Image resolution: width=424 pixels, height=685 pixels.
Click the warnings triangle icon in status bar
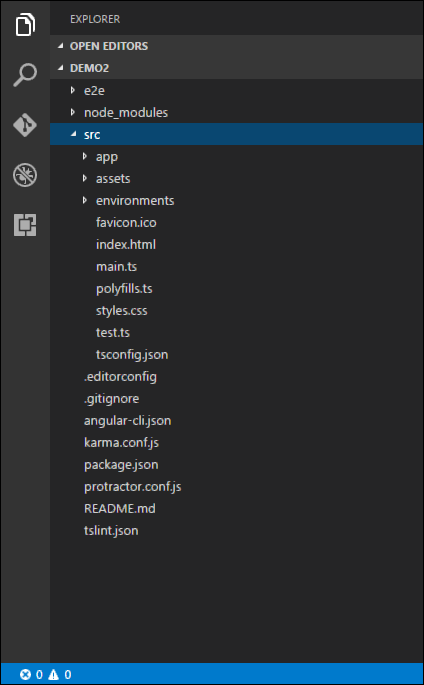point(54,675)
